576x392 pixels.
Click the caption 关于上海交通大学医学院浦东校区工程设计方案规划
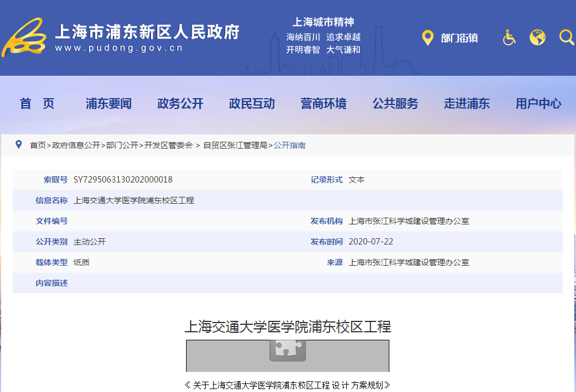coord(288,385)
